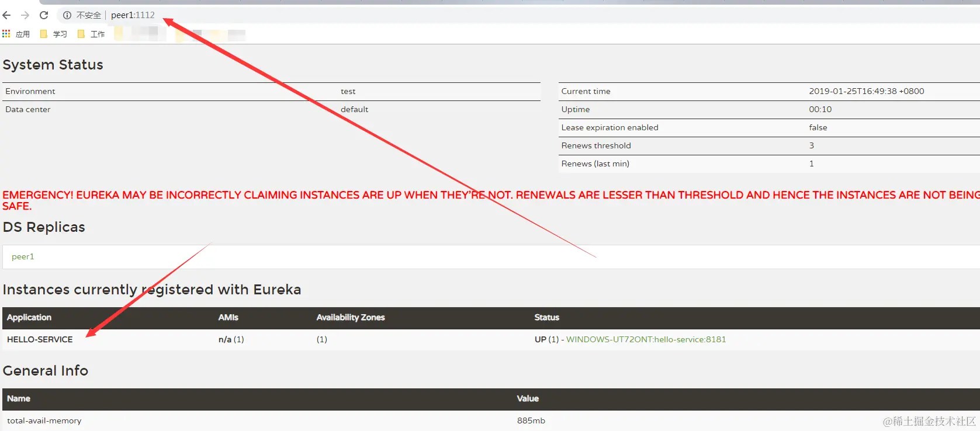Click the AMIs column header

[228, 317]
